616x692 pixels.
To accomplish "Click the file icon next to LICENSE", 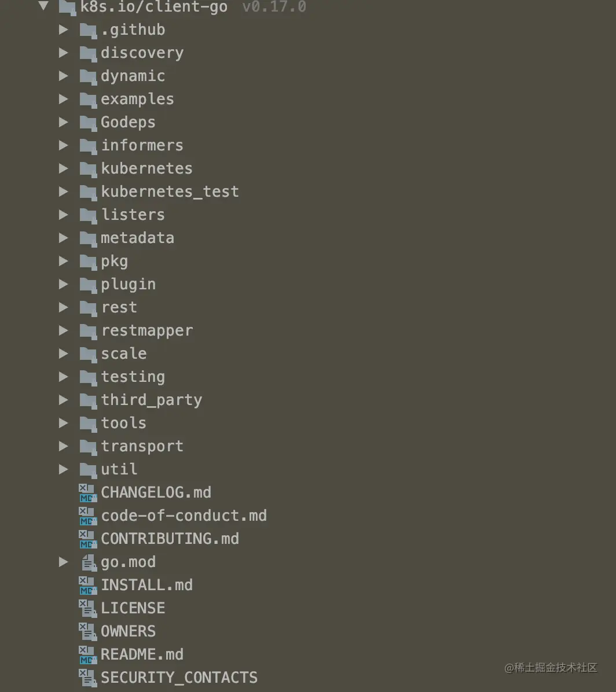I will [87, 608].
